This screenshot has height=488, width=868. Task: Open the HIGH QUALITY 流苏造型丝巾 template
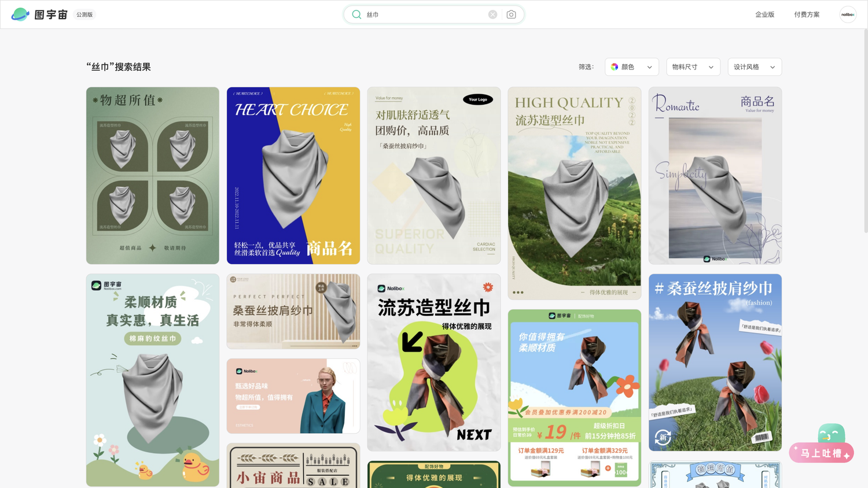pos(575,194)
